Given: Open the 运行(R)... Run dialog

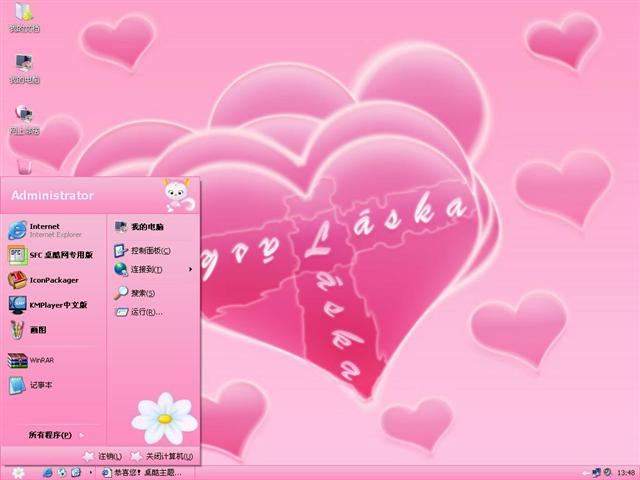Looking at the screenshot, I should [x=146, y=312].
